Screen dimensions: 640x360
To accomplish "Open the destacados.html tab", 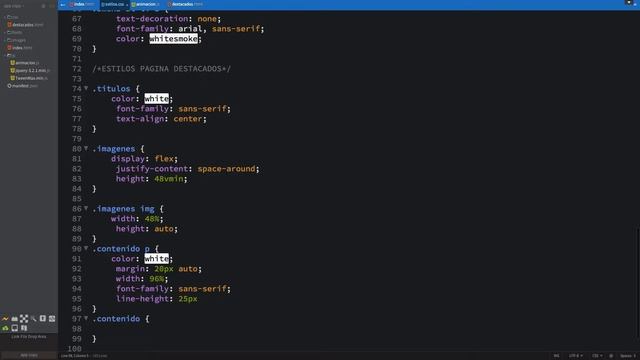I will 186,4.
